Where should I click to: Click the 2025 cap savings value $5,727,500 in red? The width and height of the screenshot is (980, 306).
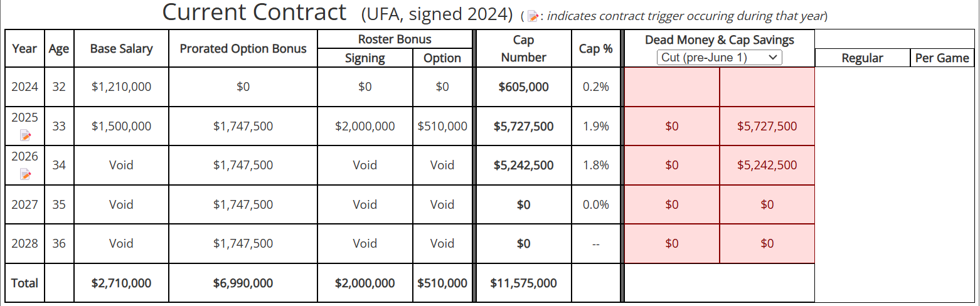pyautogui.click(x=767, y=126)
